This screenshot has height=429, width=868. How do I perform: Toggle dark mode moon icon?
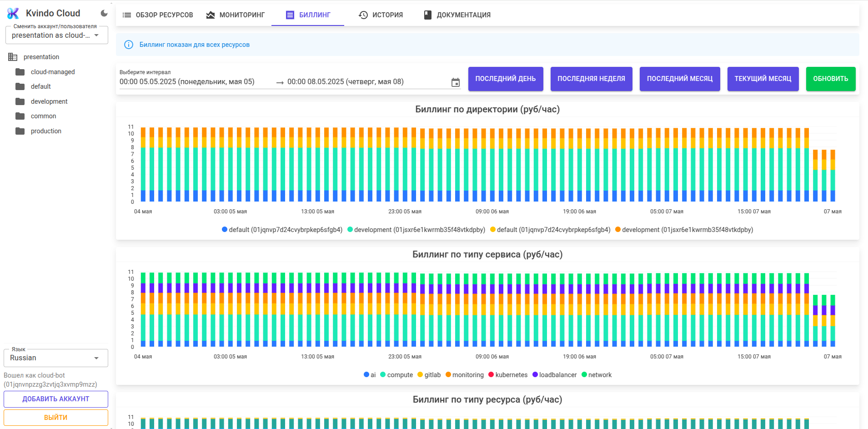[x=104, y=13]
